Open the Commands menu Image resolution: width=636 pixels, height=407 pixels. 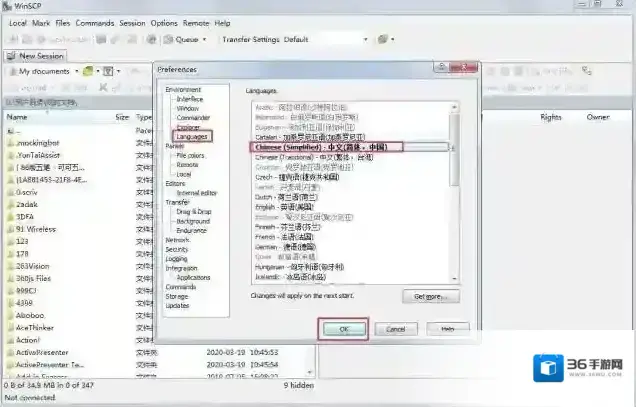(x=95, y=22)
